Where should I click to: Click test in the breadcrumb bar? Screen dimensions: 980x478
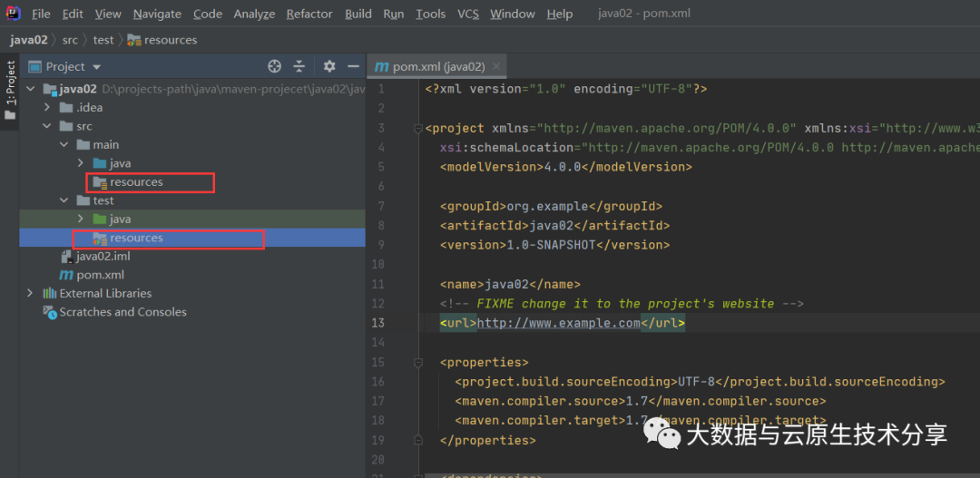(103, 40)
